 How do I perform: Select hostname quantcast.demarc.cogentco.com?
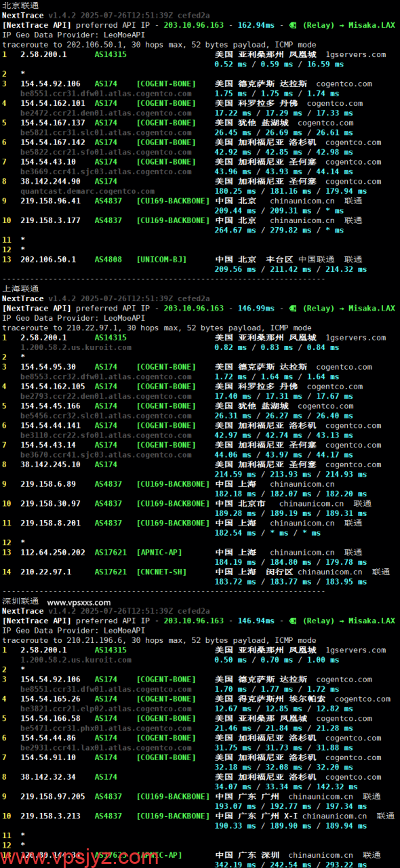point(87,192)
